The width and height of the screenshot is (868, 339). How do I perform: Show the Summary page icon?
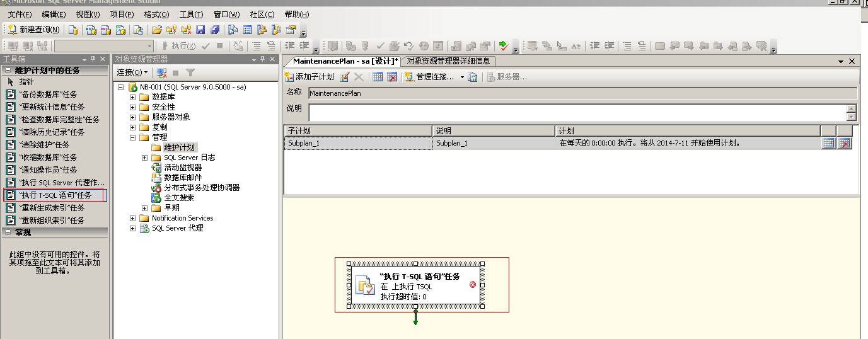[x=247, y=30]
